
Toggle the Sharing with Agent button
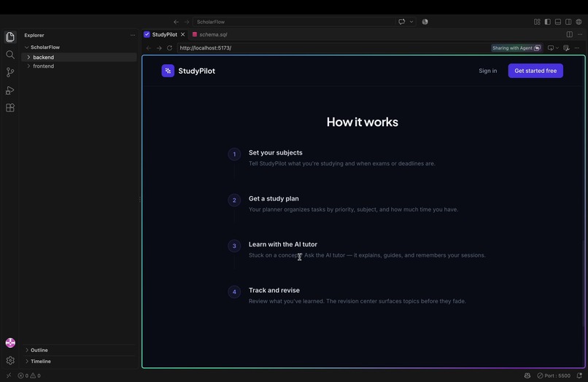(516, 48)
